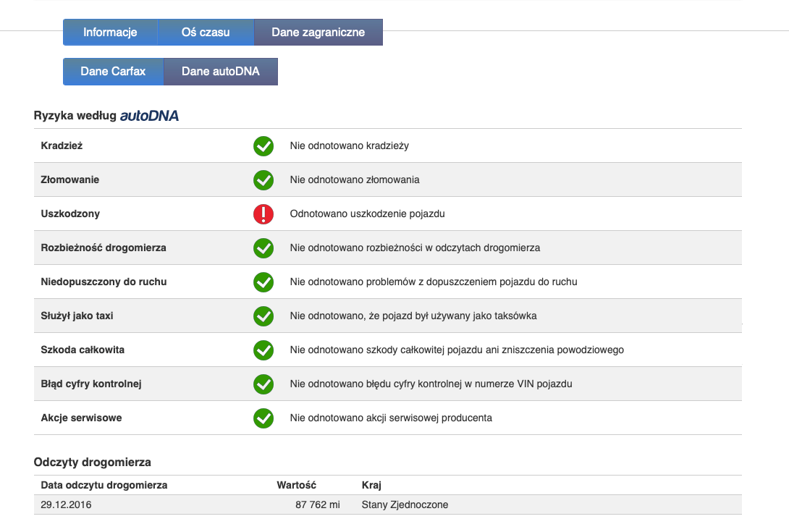Screen dimensions: 789x532
Task: Switch to Dane Carfax sub-tab
Action: [x=113, y=72]
